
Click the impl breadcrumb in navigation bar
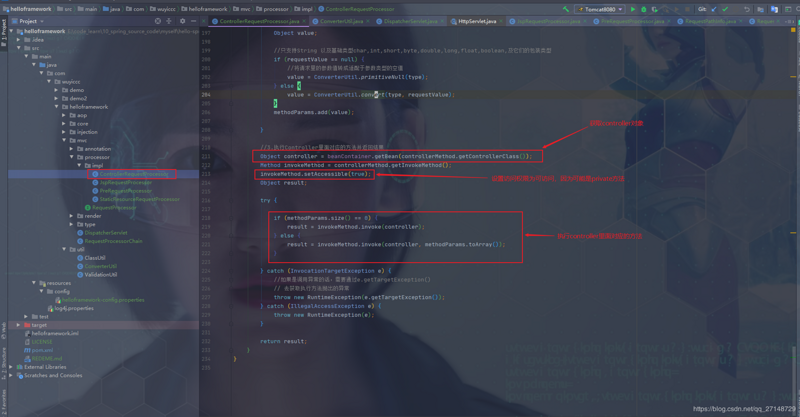(304, 9)
